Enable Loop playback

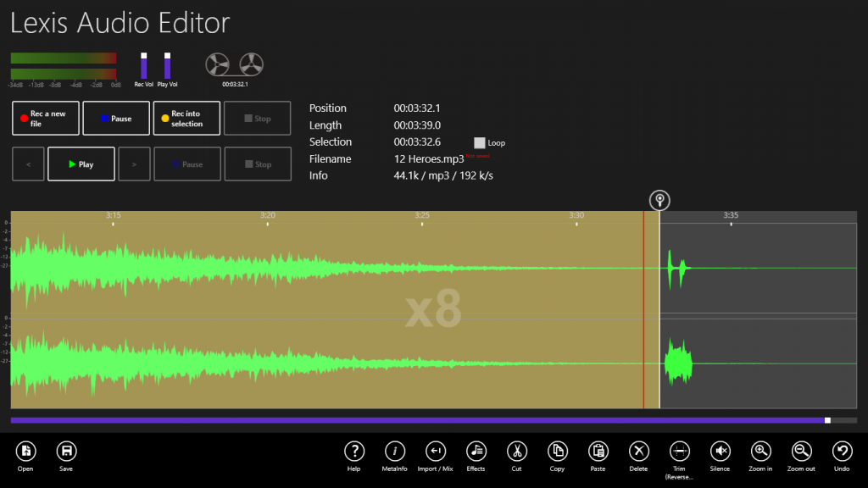coord(479,143)
